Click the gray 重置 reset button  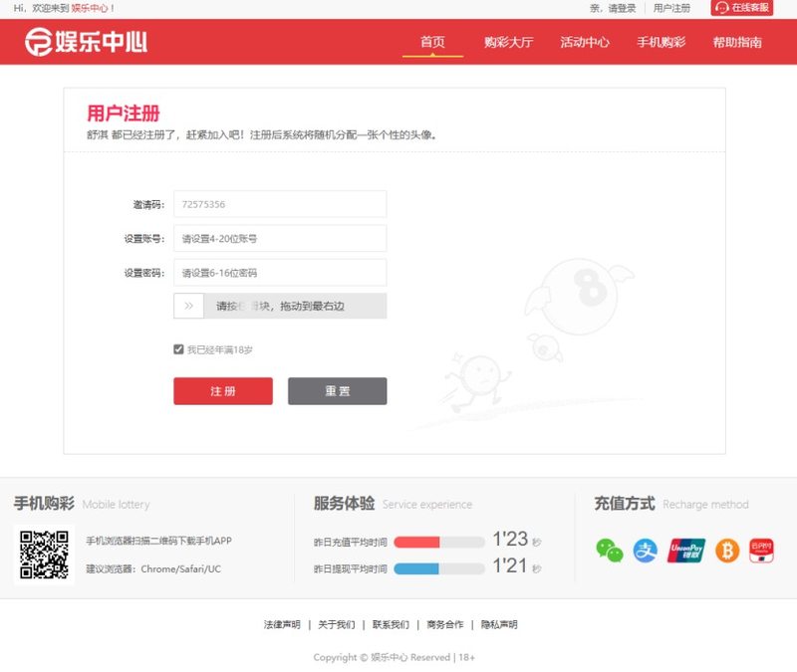point(338,391)
